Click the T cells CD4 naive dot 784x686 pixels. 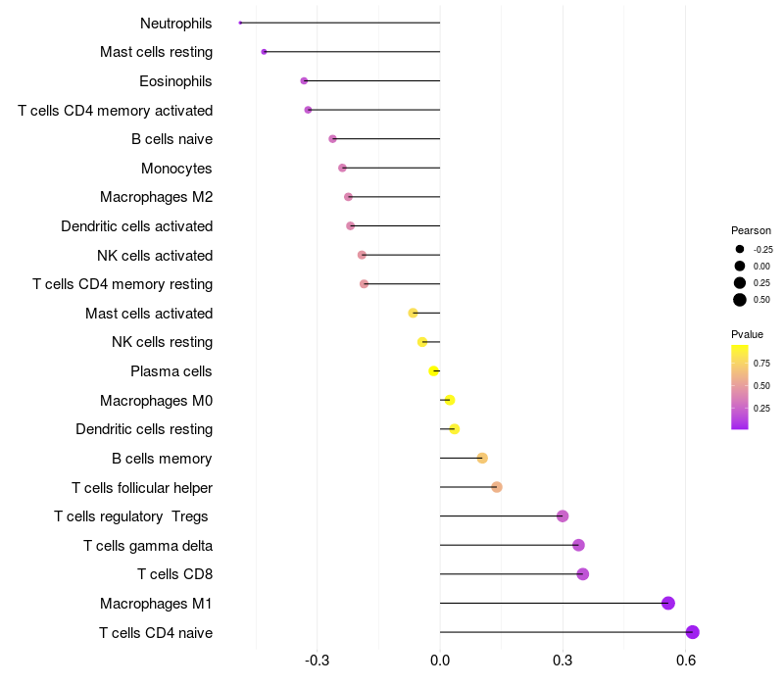(693, 632)
